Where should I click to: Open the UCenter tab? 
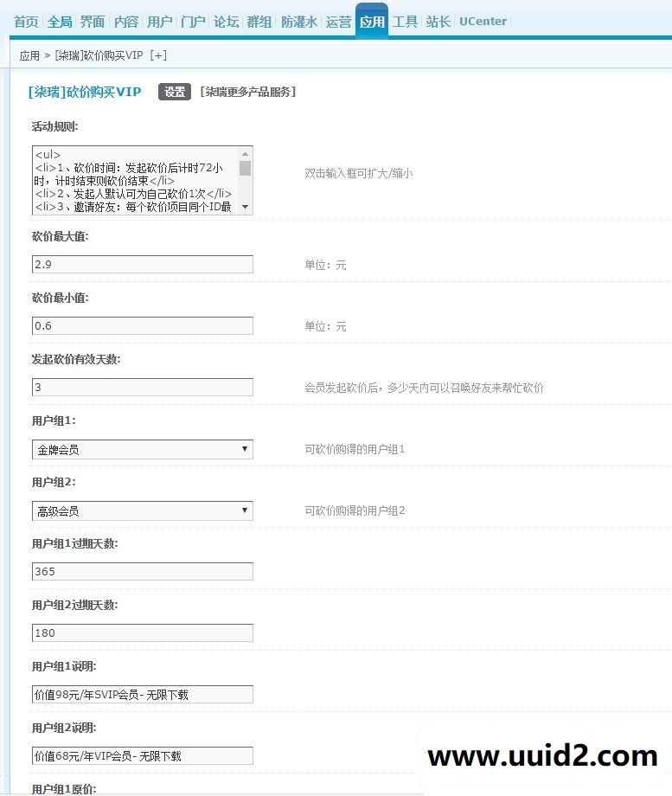point(483,22)
